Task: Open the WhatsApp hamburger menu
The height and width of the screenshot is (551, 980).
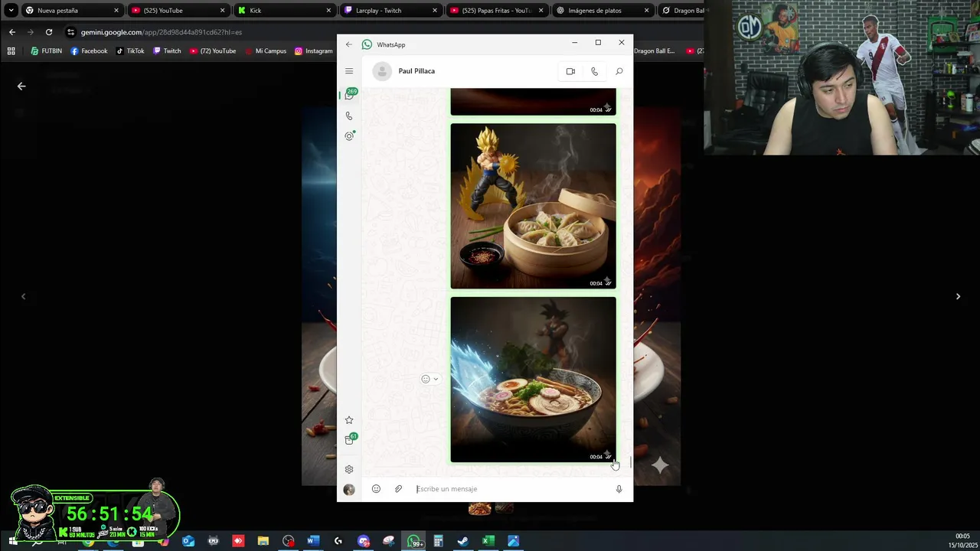Action: [349, 71]
